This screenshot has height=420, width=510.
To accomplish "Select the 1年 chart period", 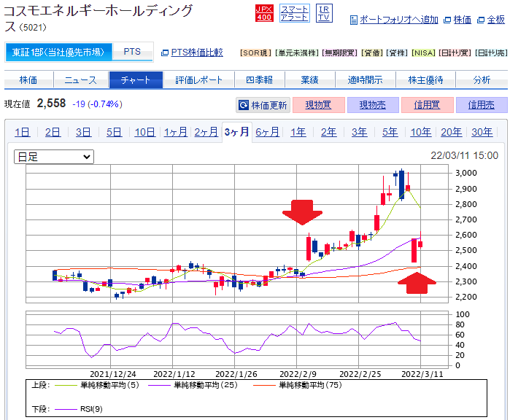I will click(x=298, y=132).
